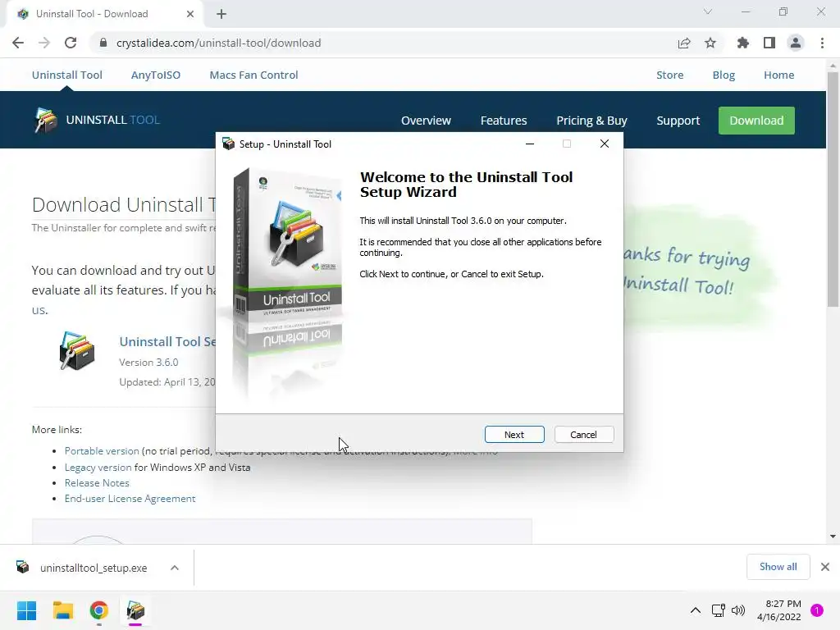Open network status tray icon
This screenshot has width=840, height=630.
tap(718, 610)
